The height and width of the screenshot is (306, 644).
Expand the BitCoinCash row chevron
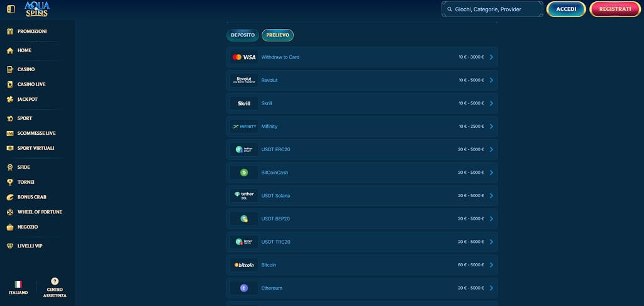(491, 173)
